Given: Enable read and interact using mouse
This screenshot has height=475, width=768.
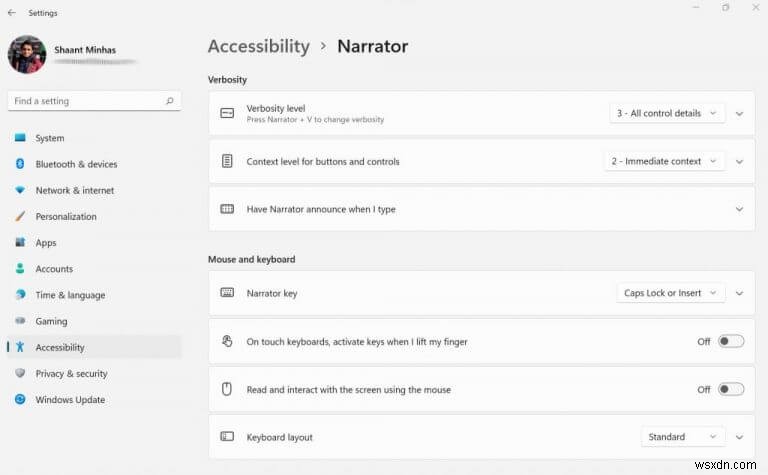Looking at the screenshot, I should click(x=731, y=389).
